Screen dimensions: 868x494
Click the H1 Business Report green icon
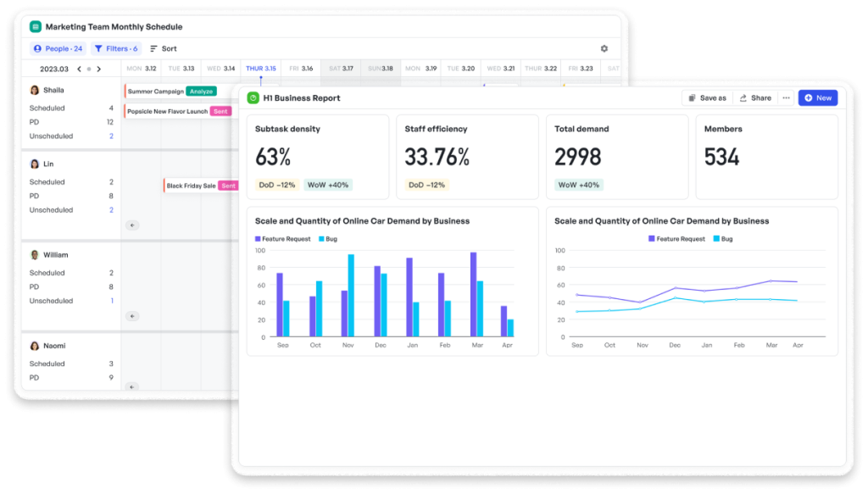click(253, 98)
